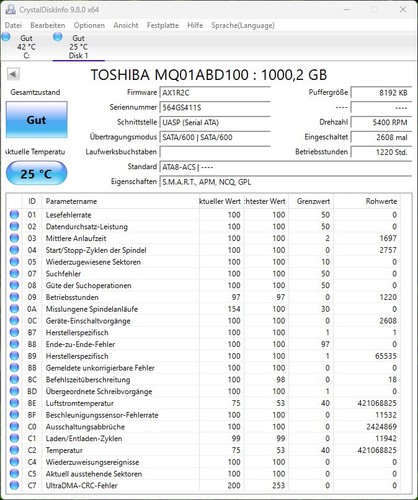
Task: Click the Firmware field AX1R2C
Action: click(215, 93)
